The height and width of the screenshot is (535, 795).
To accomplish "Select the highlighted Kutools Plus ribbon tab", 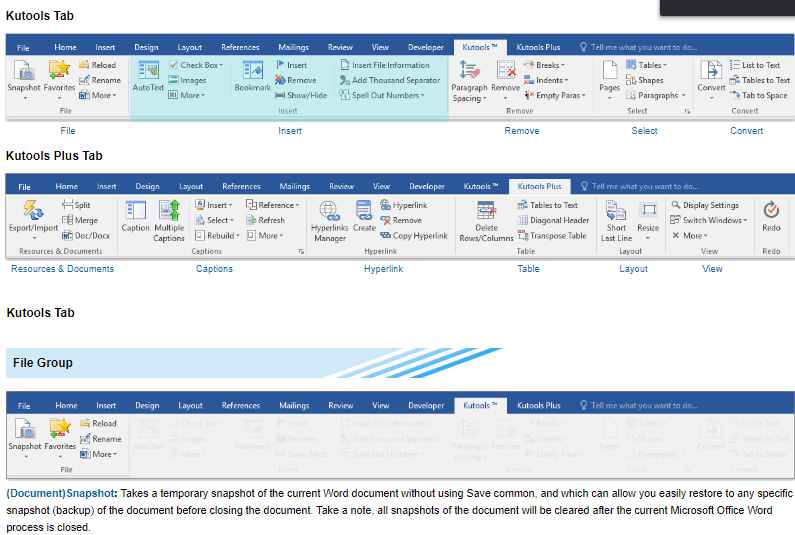I will [x=539, y=186].
